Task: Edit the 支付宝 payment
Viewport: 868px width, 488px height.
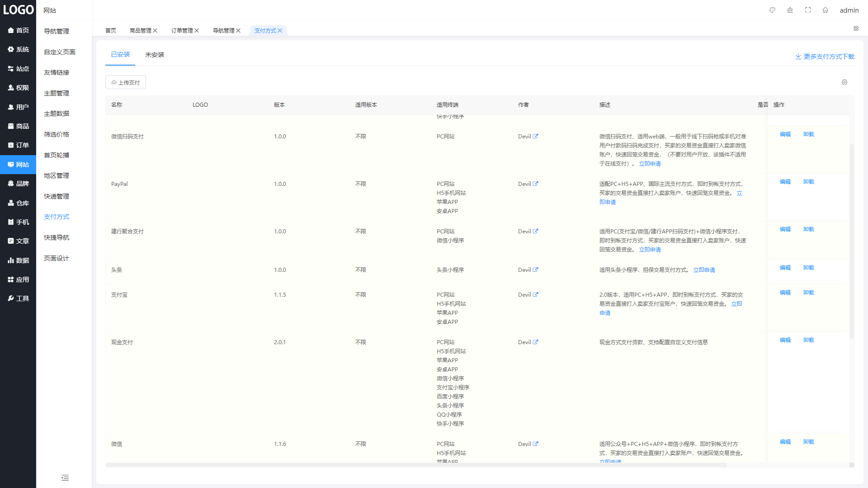Action: [x=785, y=293]
